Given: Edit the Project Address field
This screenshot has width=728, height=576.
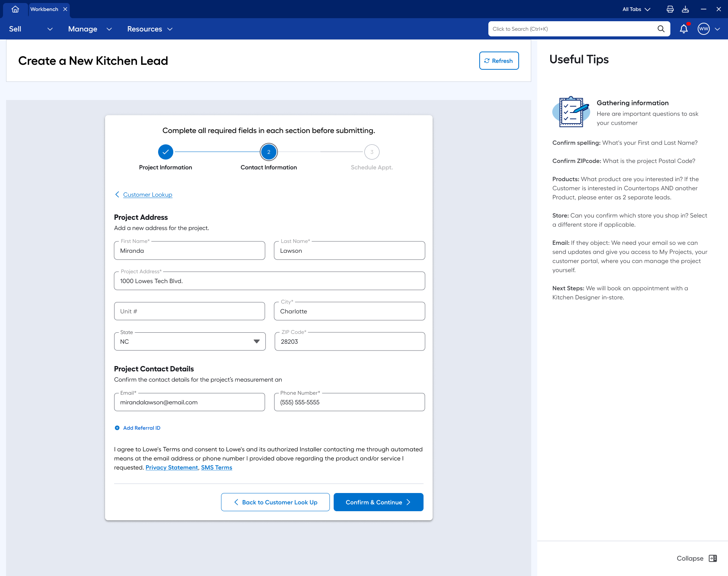Looking at the screenshot, I should (x=270, y=281).
